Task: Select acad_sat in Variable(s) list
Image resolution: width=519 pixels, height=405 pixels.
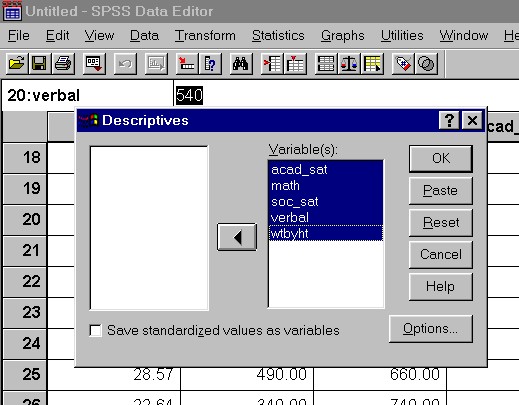Action: click(326, 169)
